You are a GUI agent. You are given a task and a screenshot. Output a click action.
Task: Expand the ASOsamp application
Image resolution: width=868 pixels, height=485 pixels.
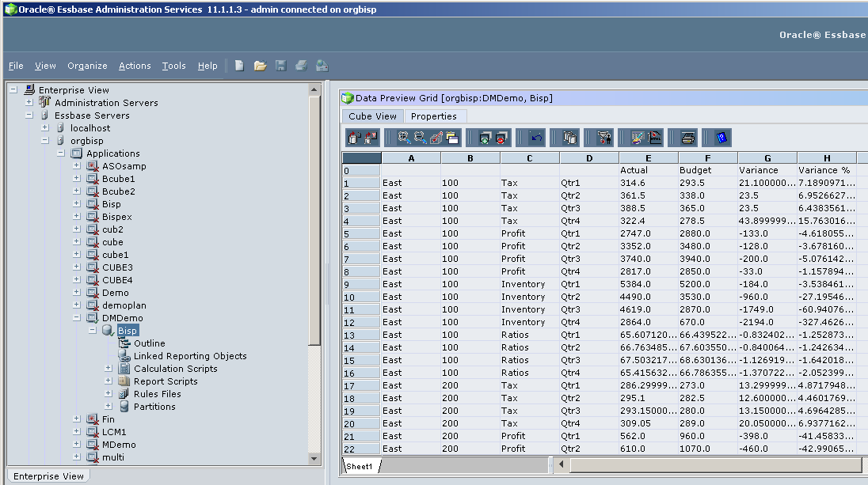click(77, 166)
